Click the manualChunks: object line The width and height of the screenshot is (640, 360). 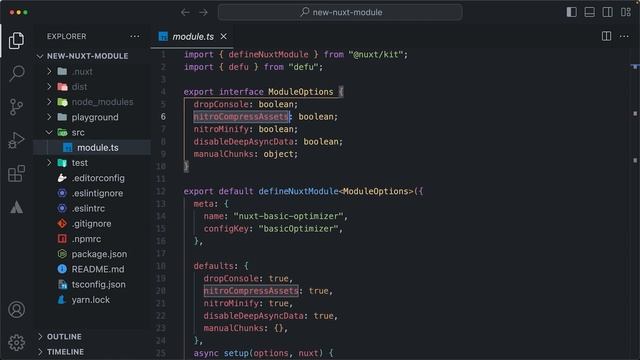coord(246,154)
